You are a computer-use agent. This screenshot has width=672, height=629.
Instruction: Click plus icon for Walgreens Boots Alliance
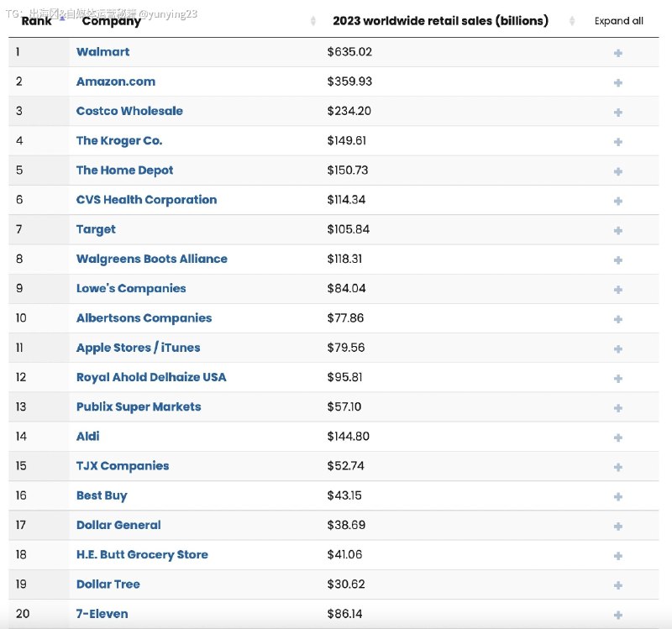(617, 260)
